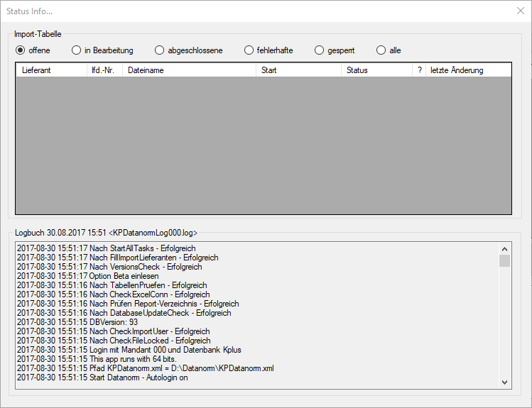Screen dimensions: 532x408
Task: Click log line 'Nach CheckExcelConn - Erfolgreich'
Action: pos(114,294)
